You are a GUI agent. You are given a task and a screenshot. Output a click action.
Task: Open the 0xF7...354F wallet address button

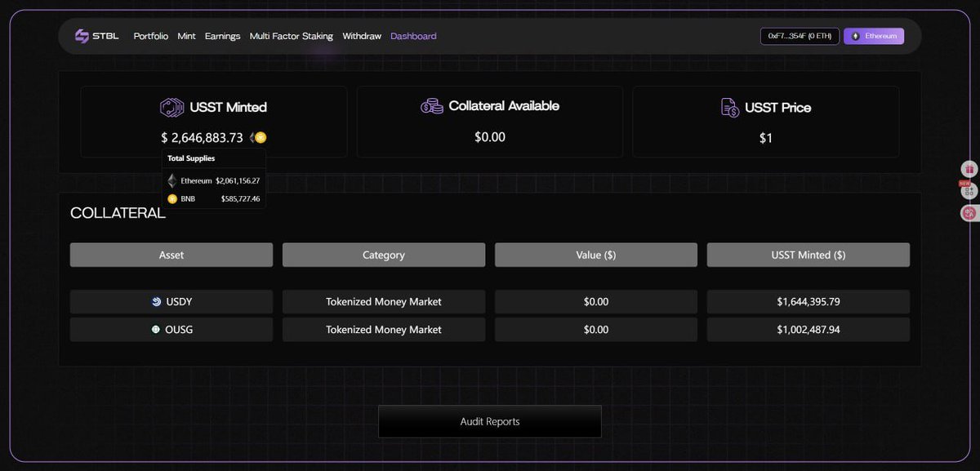799,36
